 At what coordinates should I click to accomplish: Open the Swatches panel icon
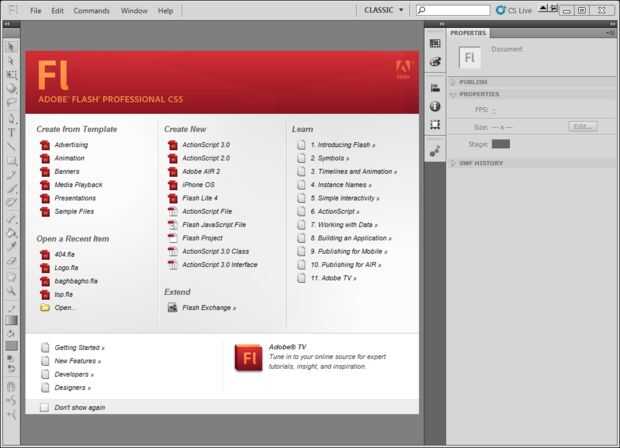point(435,43)
